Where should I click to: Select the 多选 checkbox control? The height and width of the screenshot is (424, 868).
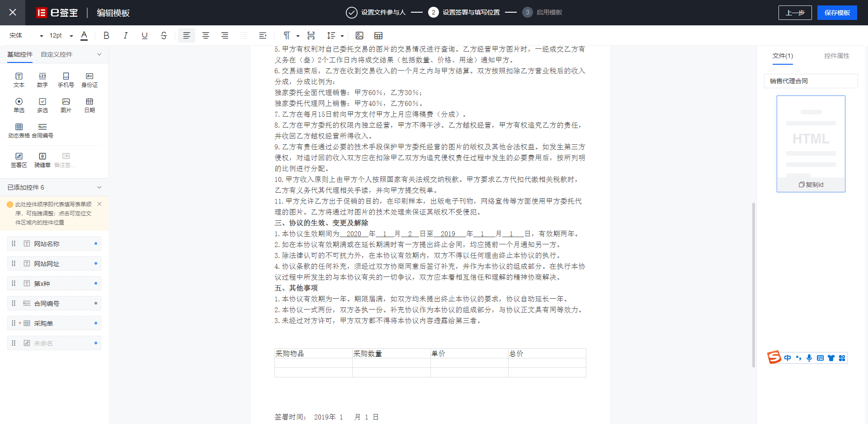click(x=42, y=105)
